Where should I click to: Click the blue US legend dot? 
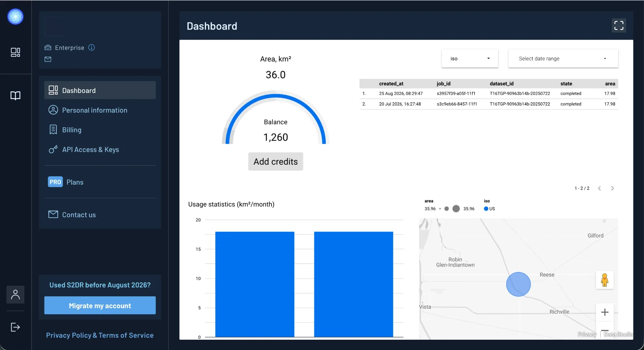click(486, 209)
